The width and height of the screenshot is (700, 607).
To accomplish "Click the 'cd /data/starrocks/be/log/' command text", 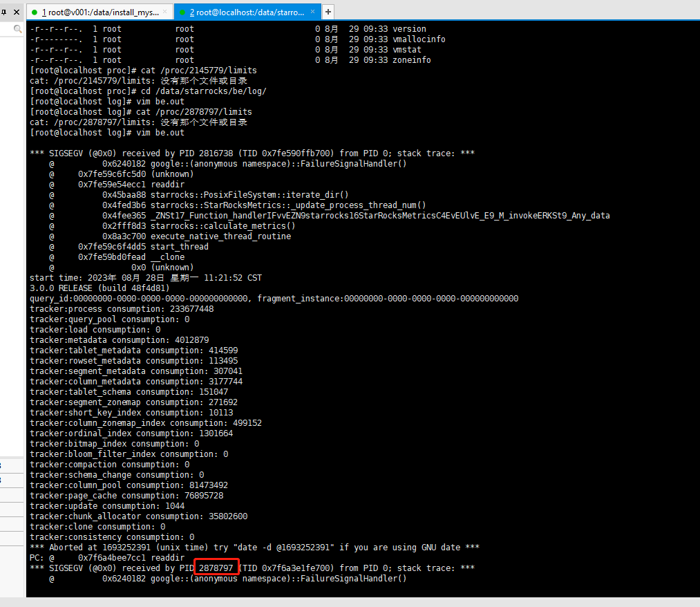I will coord(204,91).
